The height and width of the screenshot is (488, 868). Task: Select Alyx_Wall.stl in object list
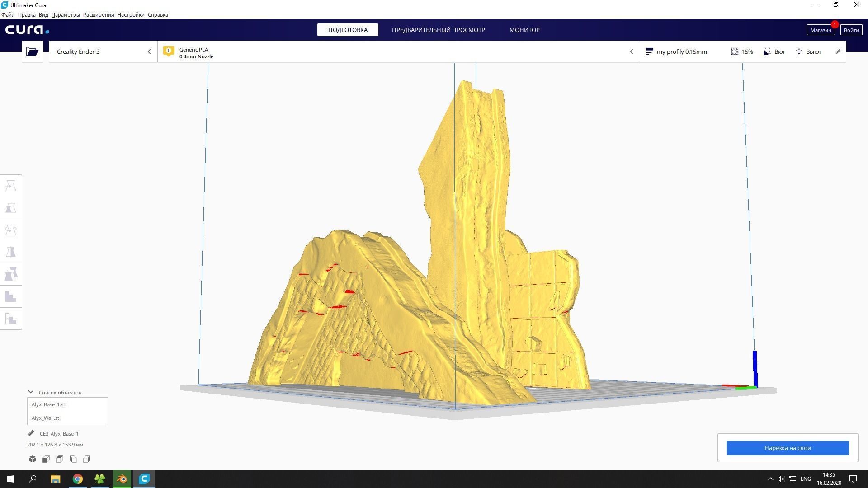(x=46, y=418)
